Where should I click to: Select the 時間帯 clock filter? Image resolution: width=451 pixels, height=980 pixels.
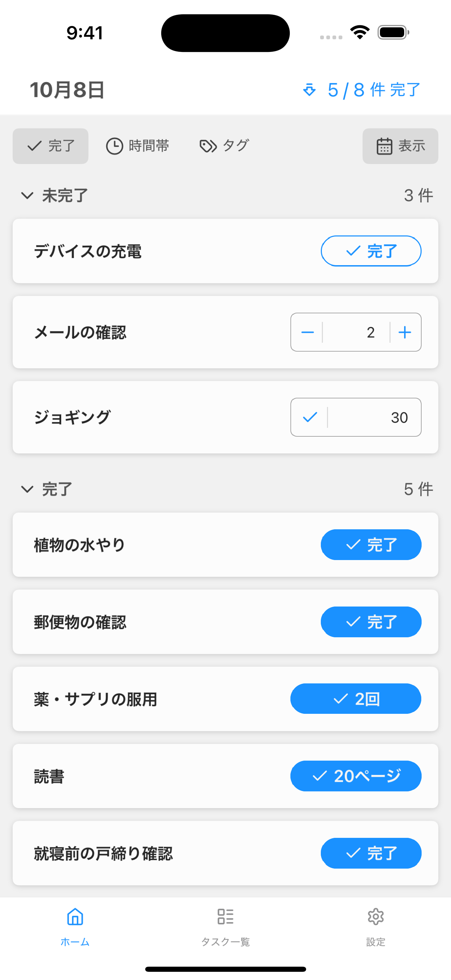[x=137, y=146]
